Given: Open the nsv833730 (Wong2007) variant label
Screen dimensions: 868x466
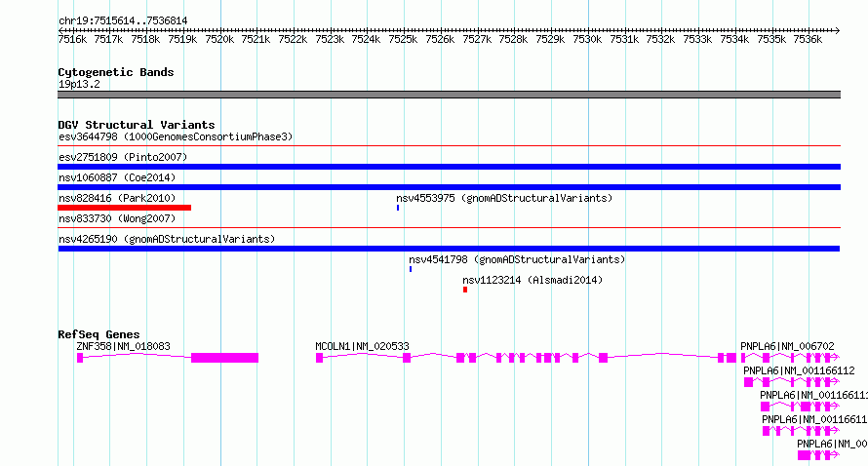Looking at the screenshot, I should click(x=117, y=218).
